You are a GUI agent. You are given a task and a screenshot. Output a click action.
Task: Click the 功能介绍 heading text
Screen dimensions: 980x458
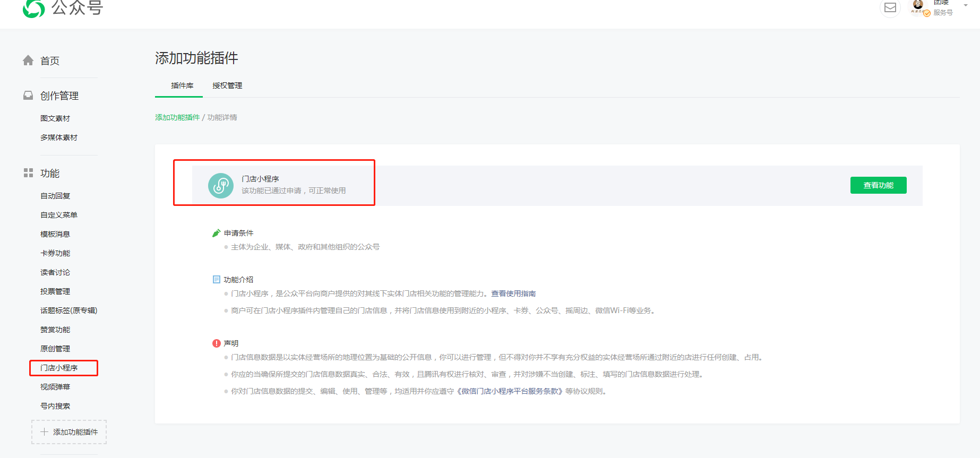click(238, 280)
